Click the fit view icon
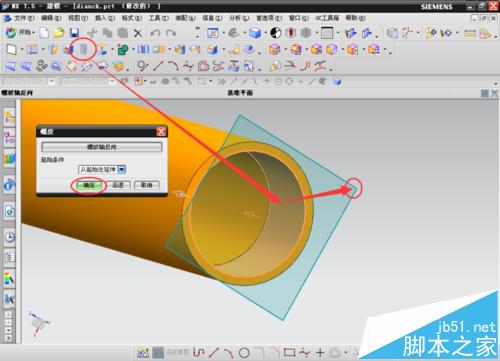The height and width of the screenshot is (361, 500). click(213, 33)
